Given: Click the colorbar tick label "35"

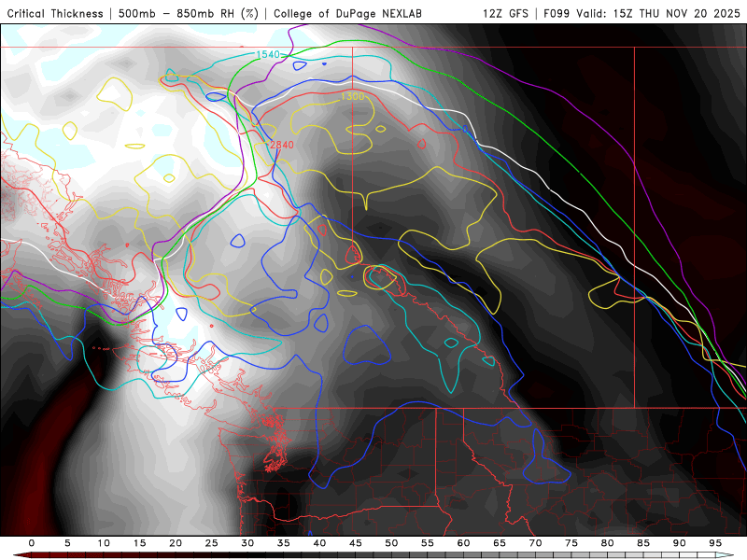Looking at the screenshot, I should click(x=284, y=543).
